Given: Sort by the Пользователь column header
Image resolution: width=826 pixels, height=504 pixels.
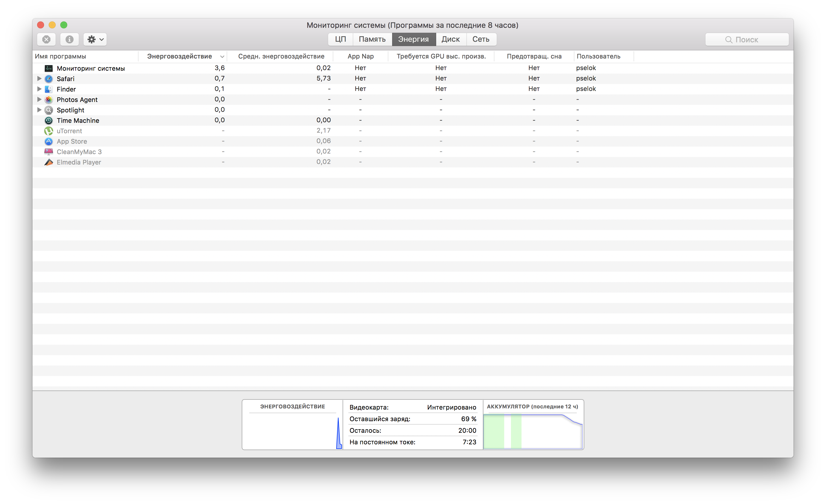Looking at the screenshot, I should 598,56.
